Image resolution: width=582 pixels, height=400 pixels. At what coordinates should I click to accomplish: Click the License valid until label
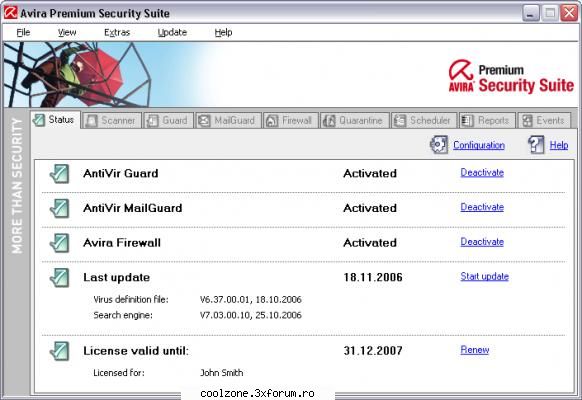click(x=136, y=351)
